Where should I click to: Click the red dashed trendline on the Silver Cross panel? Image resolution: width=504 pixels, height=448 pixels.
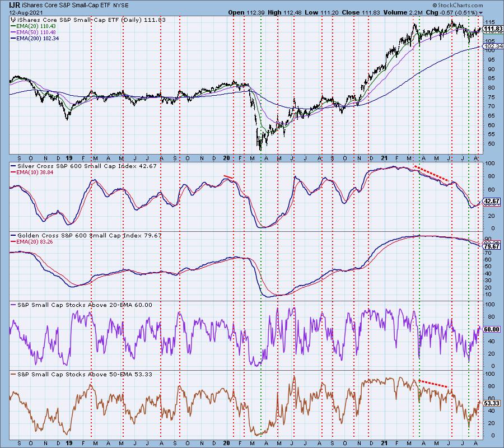[x=432, y=174]
